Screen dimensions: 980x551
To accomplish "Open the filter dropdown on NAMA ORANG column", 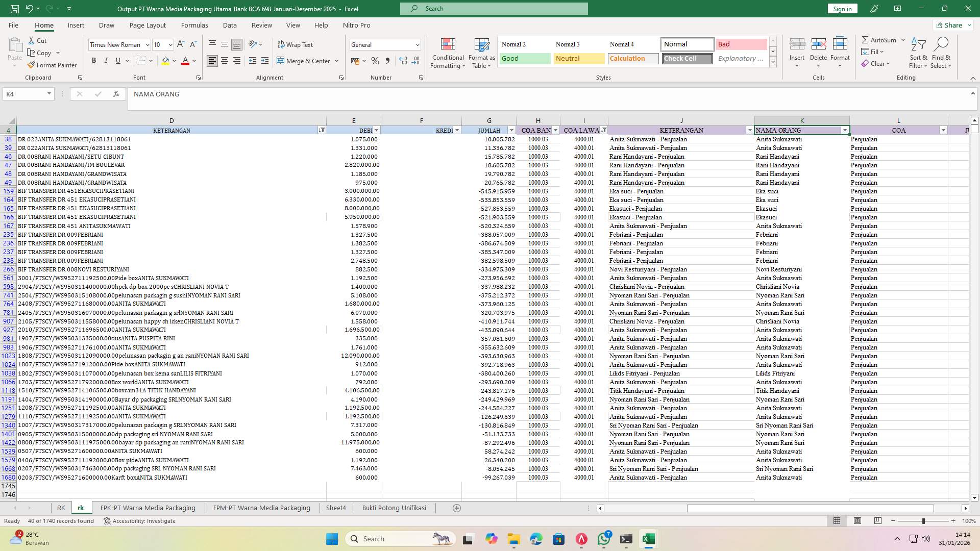I will pyautogui.click(x=845, y=130).
